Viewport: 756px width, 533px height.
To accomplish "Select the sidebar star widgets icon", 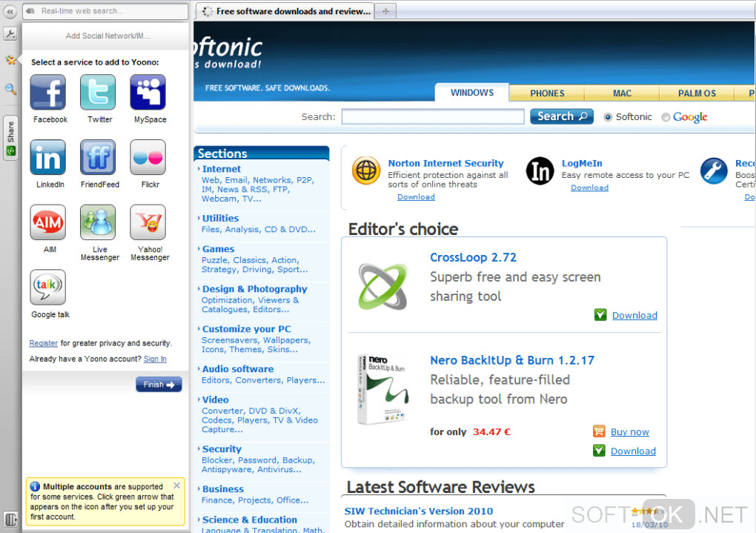I will [x=10, y=60].
